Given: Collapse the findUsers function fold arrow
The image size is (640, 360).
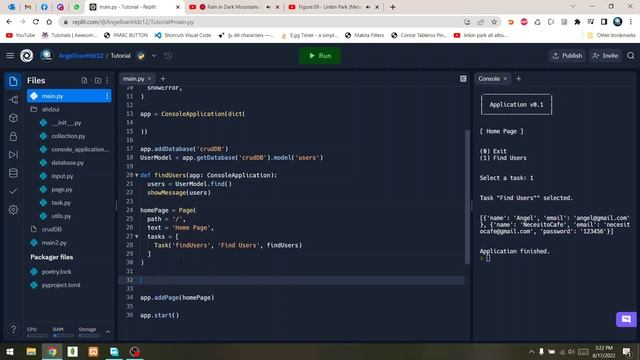Looking at the screenshot, I should tap(137, 175).
